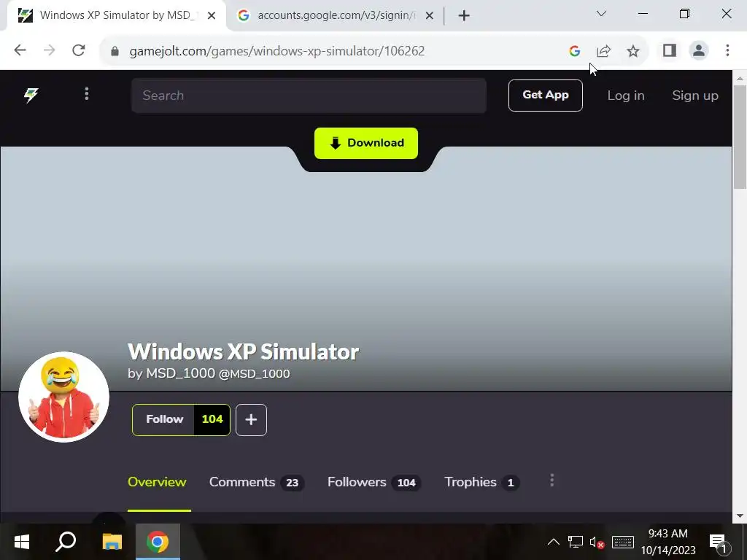Click the Follow button

coord(163,419)
